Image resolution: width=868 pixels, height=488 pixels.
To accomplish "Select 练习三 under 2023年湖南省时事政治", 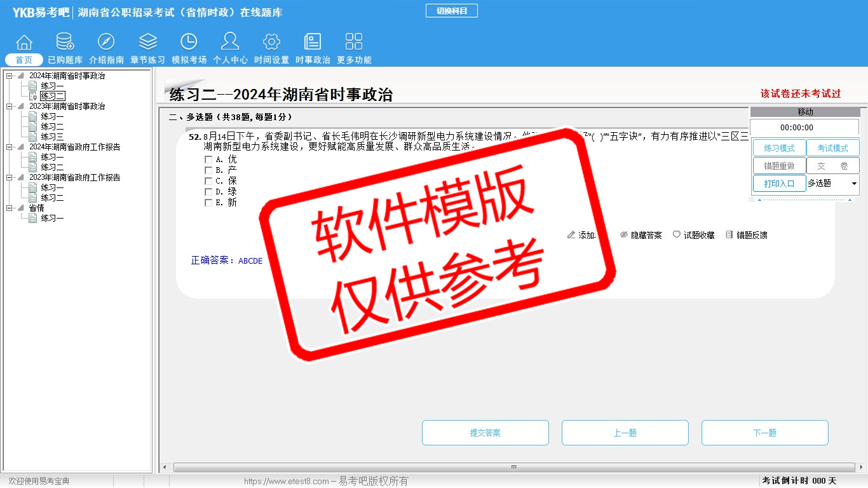I will 52,137.
